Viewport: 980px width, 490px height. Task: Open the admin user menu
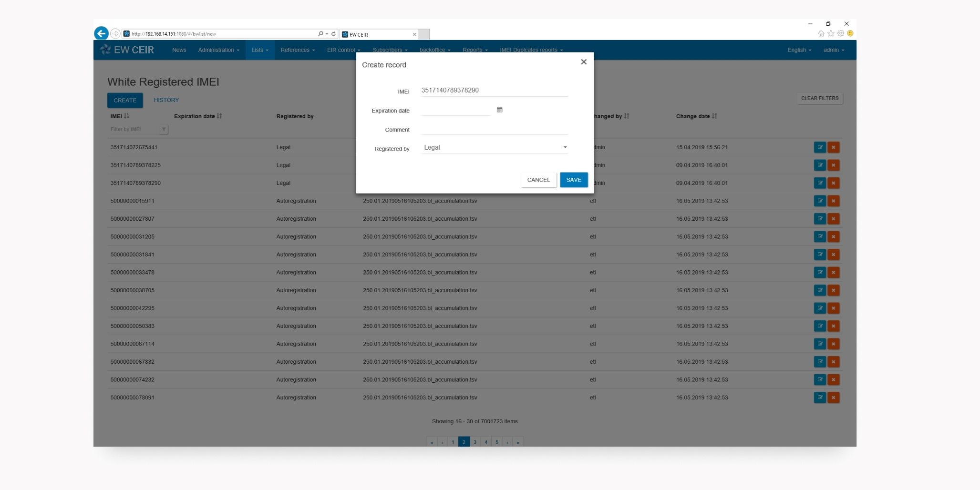click(833, 50)
